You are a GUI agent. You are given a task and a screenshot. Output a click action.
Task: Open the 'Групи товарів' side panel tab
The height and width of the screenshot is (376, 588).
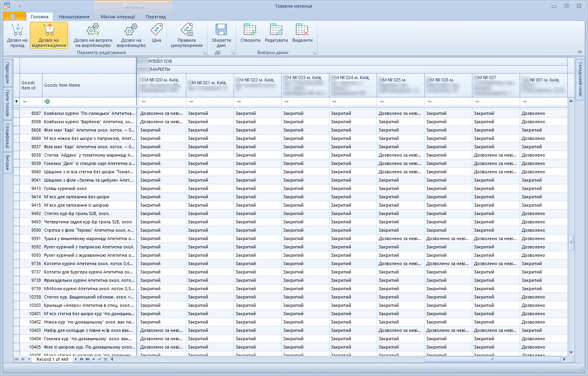(x=8, y=103)
